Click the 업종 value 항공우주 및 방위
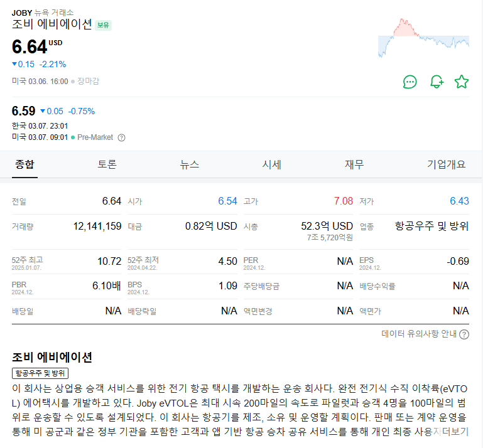This screenshot has height=448, width=483. pyautogui.click(x=432, y=226)
